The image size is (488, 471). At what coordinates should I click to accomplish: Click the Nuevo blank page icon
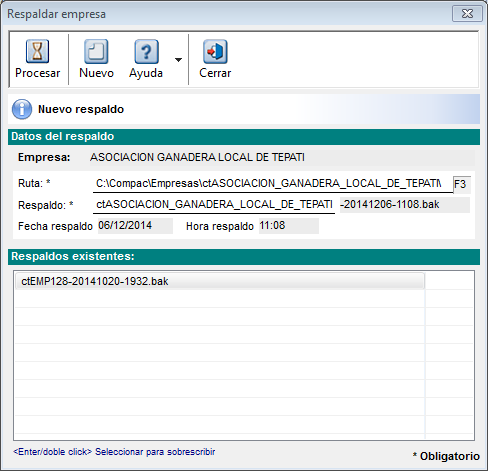click(x=96, y=51)
